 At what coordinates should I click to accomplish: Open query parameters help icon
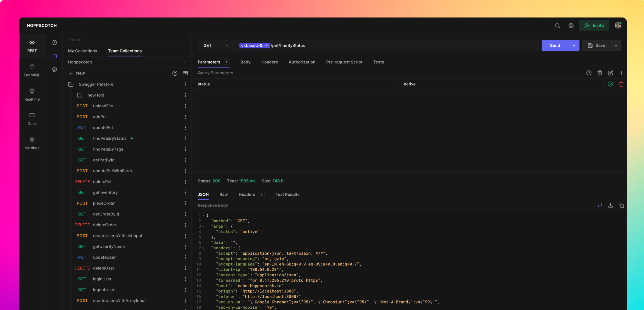pyautogui.click(x=589, y=73)
